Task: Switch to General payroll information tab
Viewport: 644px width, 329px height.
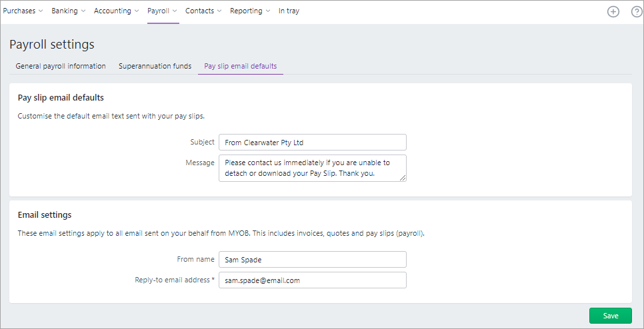Action: click(61, 66)
